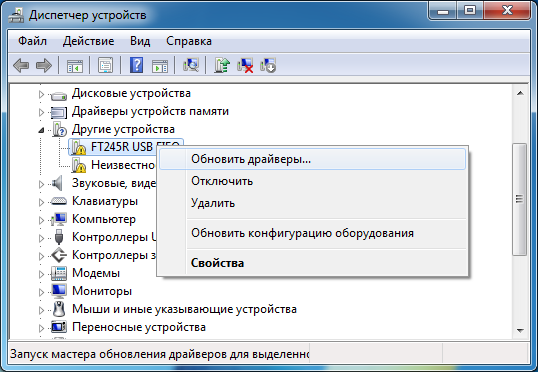Expand the Модемы node
Screen dimensions: 538x372
(x=41, y=274)
